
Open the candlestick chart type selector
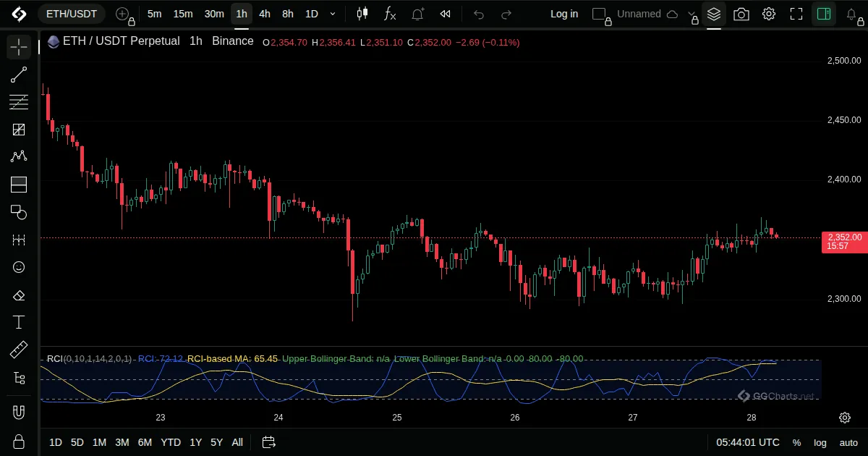pyautogui.click(x=362, y=14)
